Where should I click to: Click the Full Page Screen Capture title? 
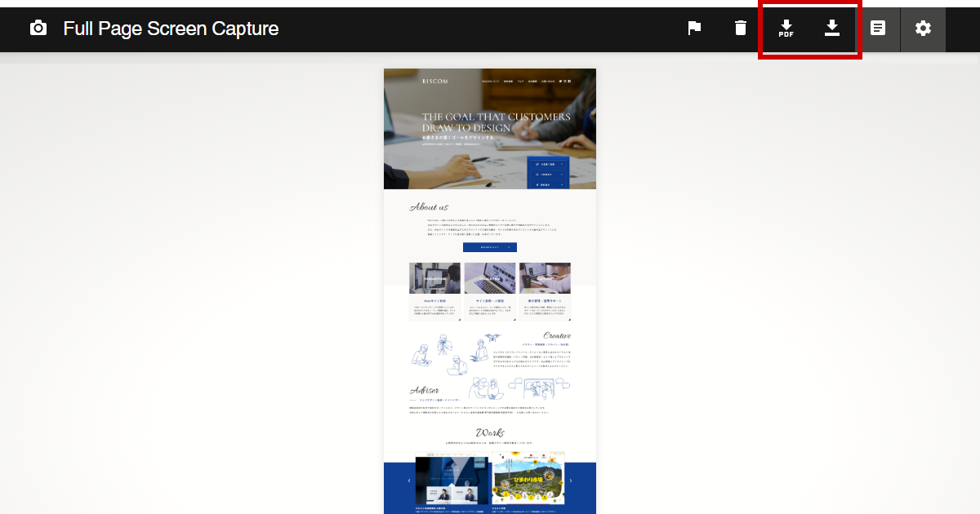point(171,29)
